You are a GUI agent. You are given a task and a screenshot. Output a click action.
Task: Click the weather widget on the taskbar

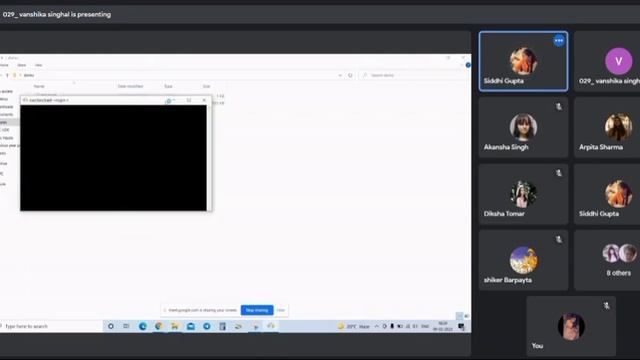(353, 326)
